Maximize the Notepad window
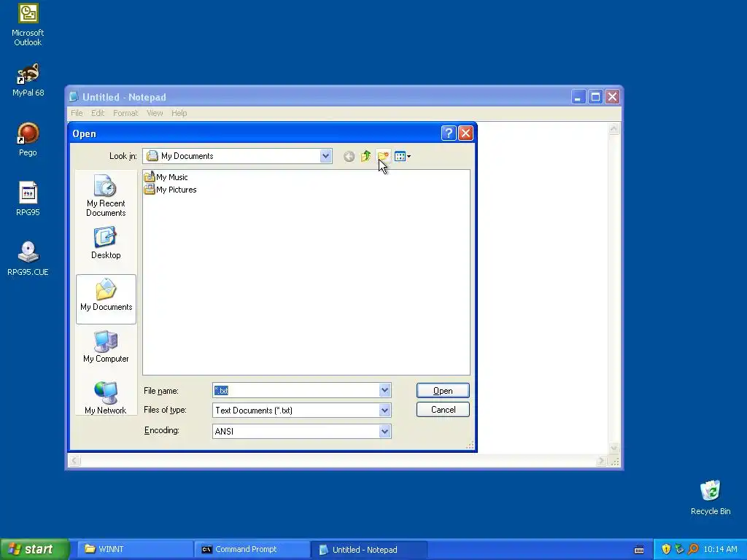Image resolution: width=747 pixels, height=560 pixels. 595,97
